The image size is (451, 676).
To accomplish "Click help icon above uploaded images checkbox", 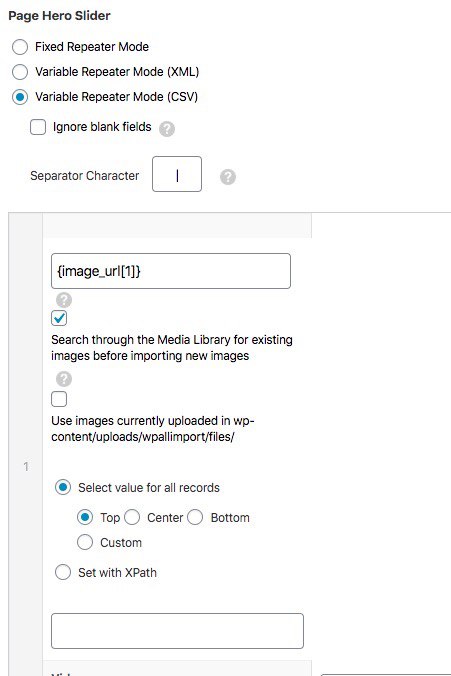I will (x=64, y=379).
